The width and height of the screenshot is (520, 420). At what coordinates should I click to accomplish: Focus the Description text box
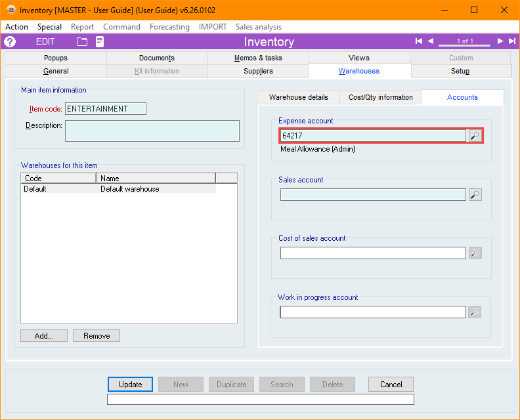pos(152,131)
